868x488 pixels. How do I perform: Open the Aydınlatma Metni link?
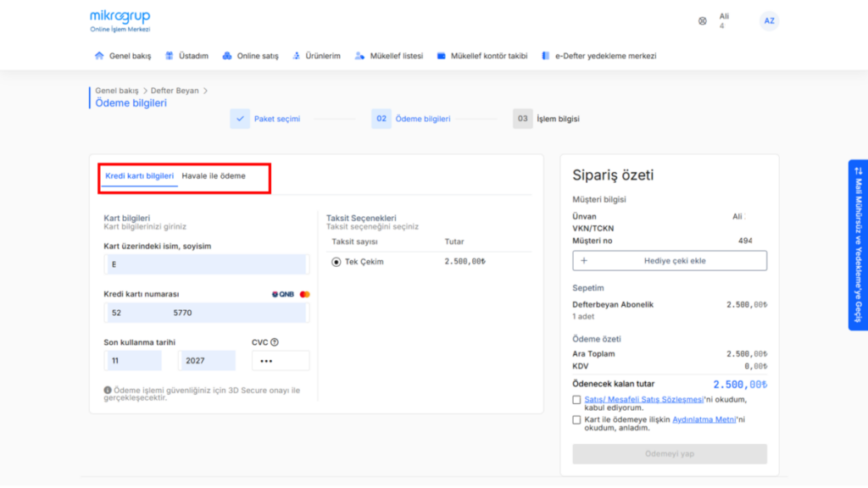[x=704, y=420]
